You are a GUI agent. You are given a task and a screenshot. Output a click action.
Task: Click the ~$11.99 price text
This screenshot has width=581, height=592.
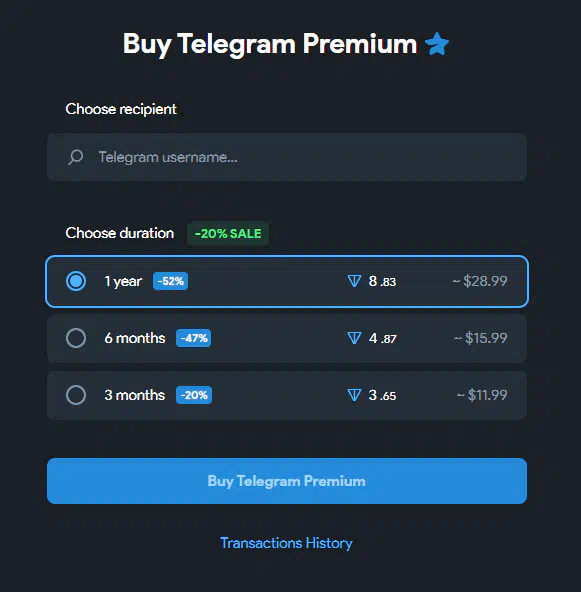pos(482,395)
